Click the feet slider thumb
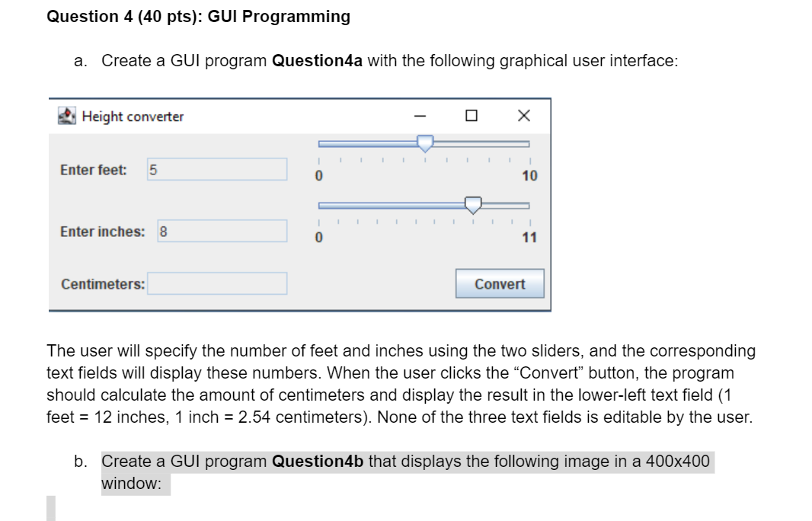The image size is (812, 521). pyautogui.click(x=425, y=143)
